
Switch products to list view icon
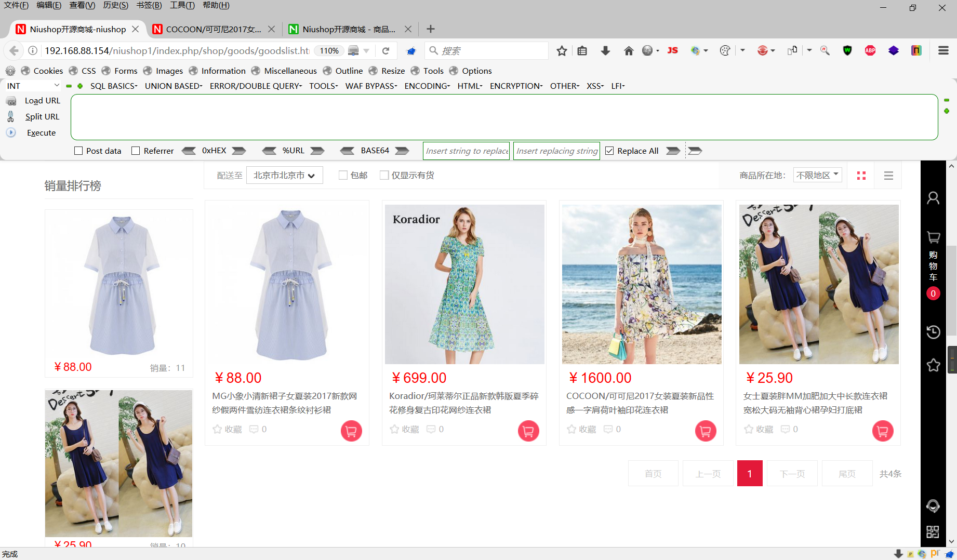(888, 175)
